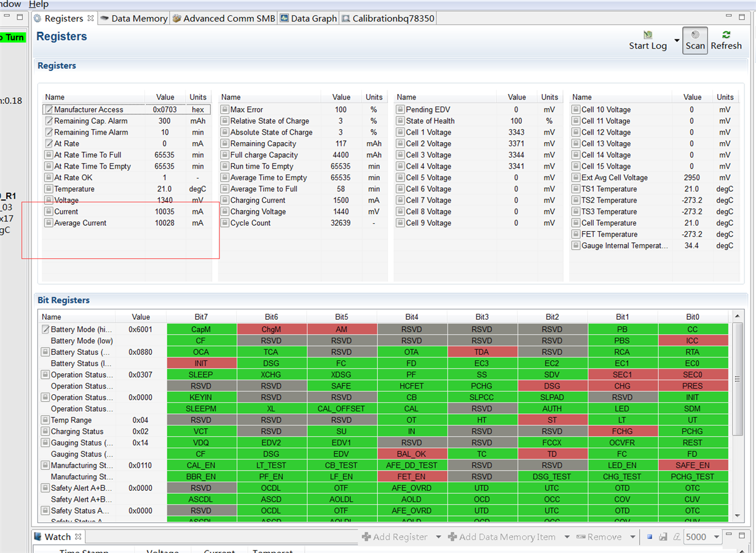Screen dimensions: 756x553
Task: Click the red ChgM bit cell
Action: (271, 330)
